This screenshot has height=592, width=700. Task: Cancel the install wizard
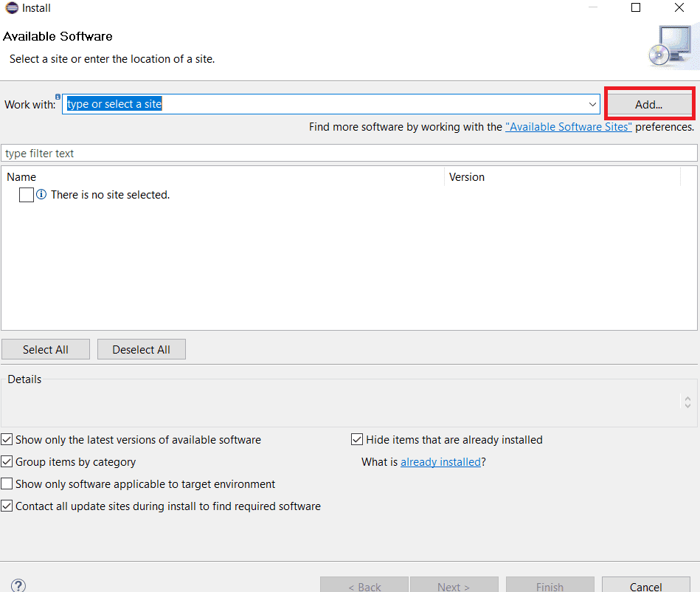tap(645, 585)
